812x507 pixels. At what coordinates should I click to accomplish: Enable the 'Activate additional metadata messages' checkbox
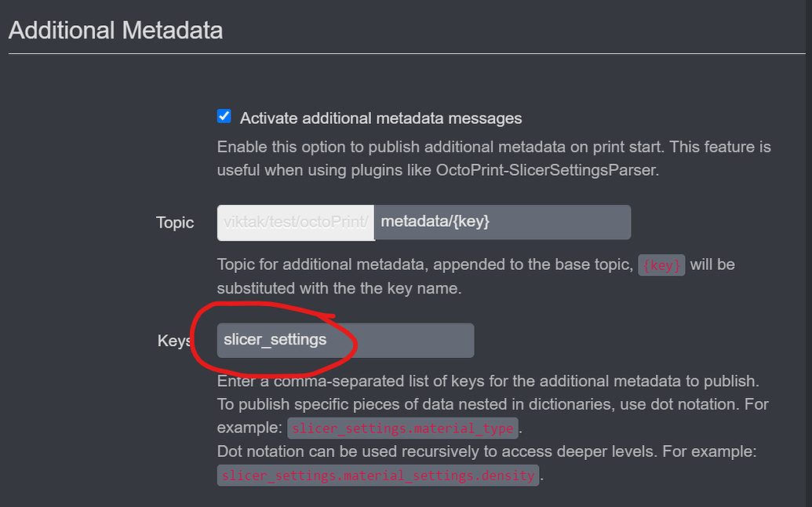coord(224,116)
